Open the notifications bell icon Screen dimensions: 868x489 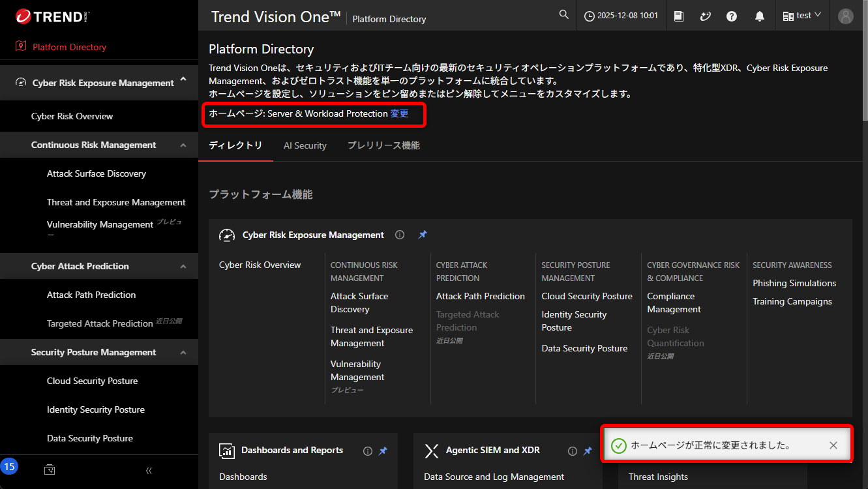click(x=759, y=16)
